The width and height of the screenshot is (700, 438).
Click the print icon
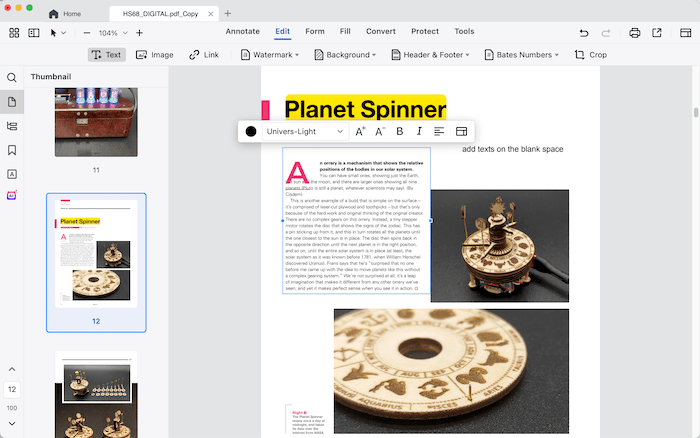[634, 33]
